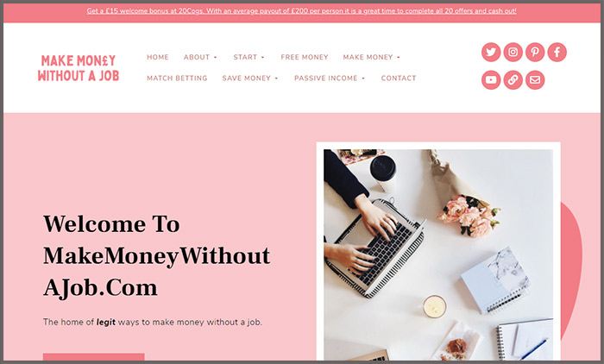Go to the Home menu item
This screenshot has height=364, width=604.
pos(158,57)
